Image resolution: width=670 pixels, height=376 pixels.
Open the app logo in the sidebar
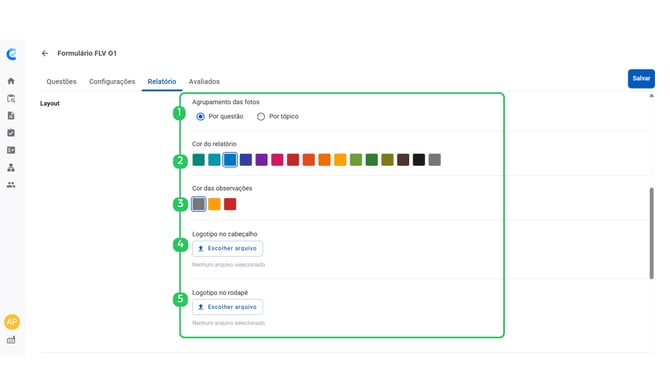coord(12,54)
